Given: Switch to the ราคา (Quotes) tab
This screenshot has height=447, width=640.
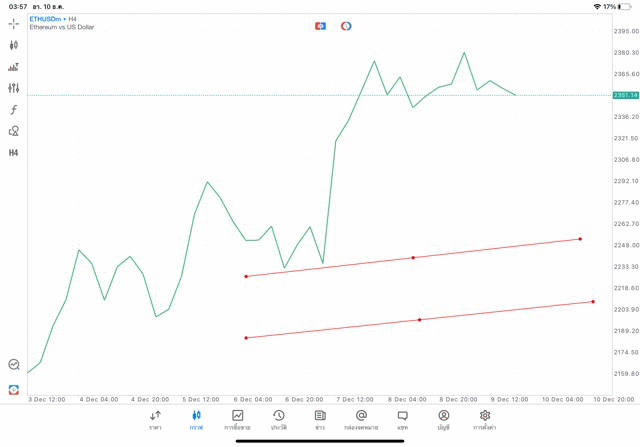Looking at the screenshot, I should (x=155, y=420).
